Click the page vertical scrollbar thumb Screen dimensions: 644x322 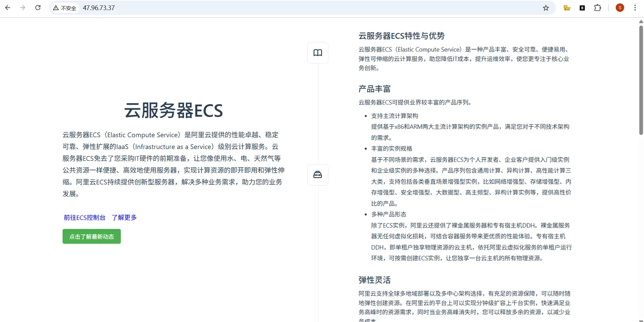[641, 80]
